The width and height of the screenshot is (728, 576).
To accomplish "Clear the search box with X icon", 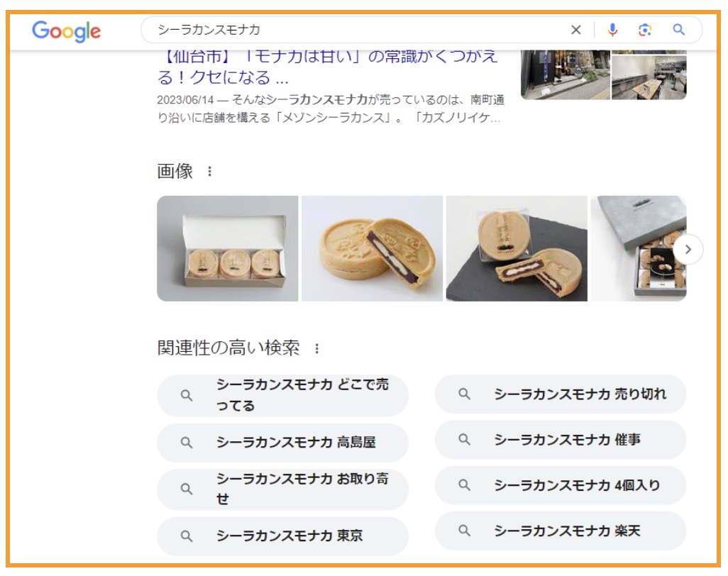I will 575,31.
